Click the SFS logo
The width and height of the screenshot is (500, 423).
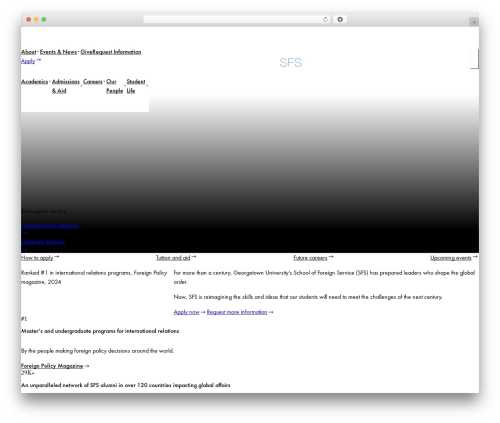[291, 63]
